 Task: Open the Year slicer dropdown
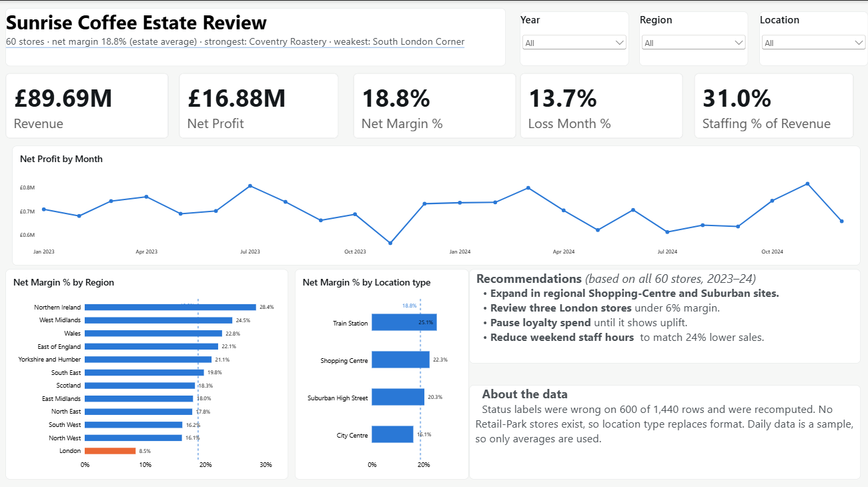(574, 43)
